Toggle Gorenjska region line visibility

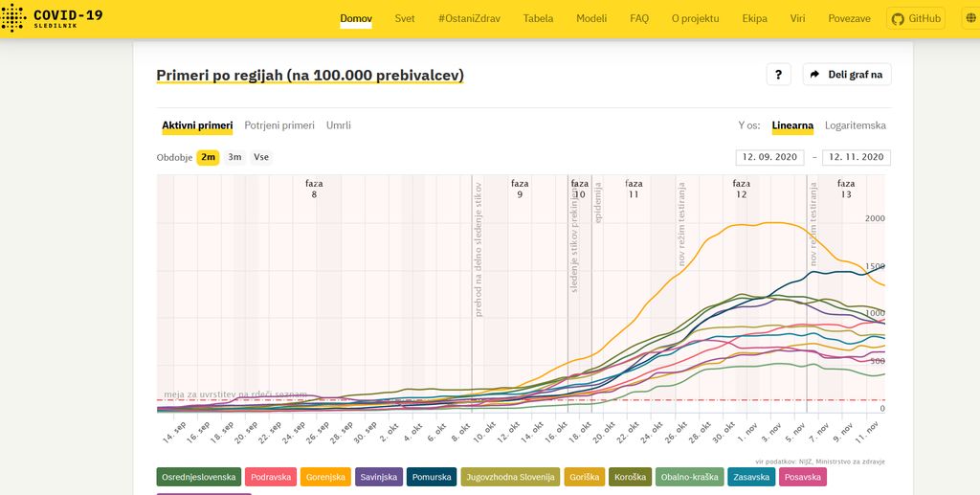coord(325,477)
